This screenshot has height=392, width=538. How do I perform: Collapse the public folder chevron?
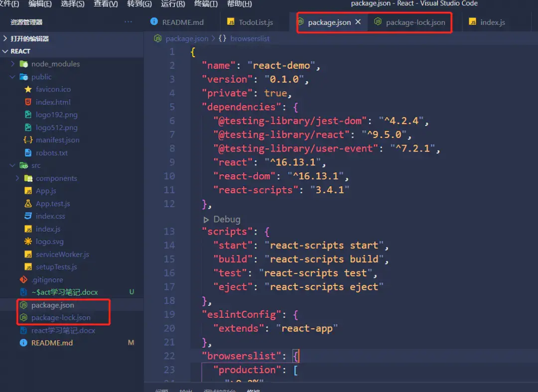12,77
